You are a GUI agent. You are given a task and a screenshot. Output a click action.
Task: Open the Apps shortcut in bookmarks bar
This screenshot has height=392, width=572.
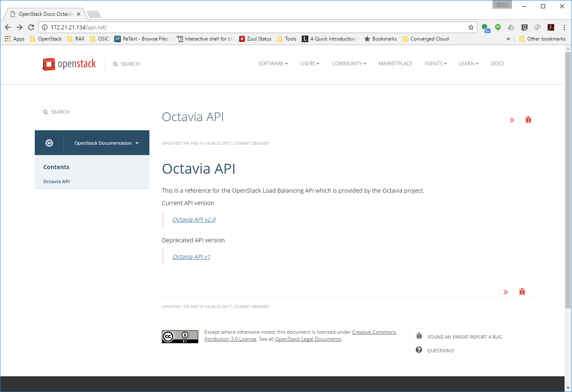click(x=14, y=39)
